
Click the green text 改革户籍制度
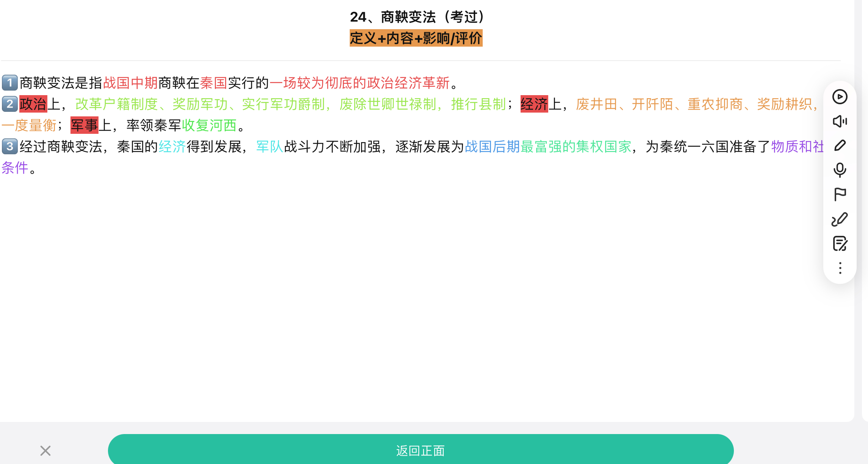click(x=116, y=104)
